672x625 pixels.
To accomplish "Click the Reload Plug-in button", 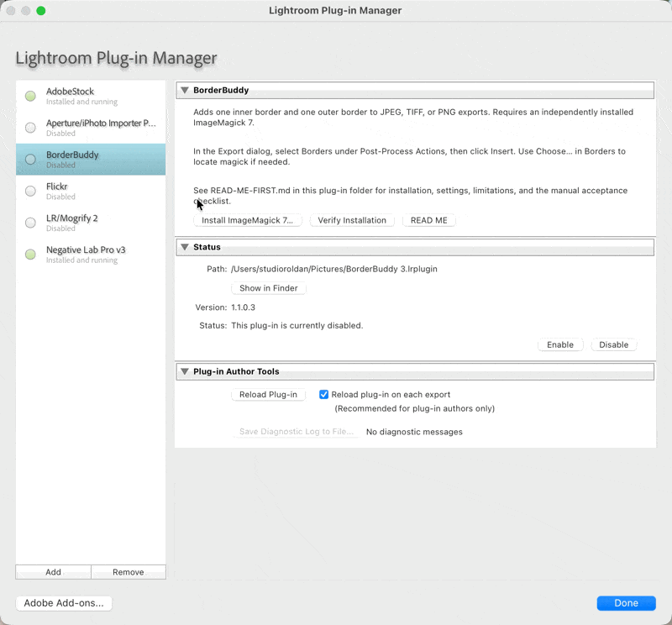I will (268, 394).
